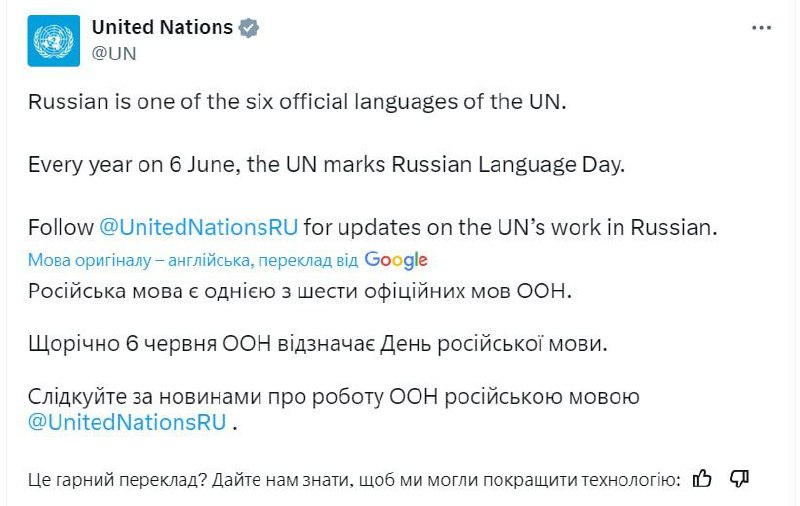Image resolution: width=800 pixels, height=506 pixels.
Task: Click the @UN handle
Action: (114, 54)
